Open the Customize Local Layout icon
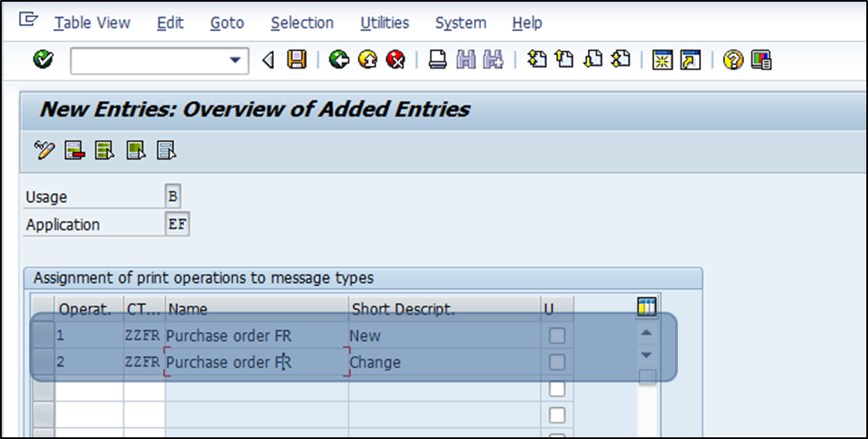868x439 pixels. (x=761, y=60)
